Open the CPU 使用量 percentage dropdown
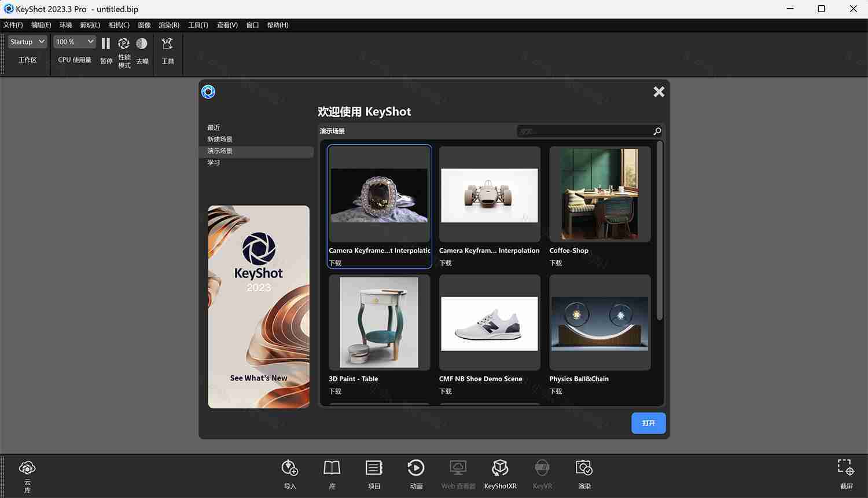 74,41
